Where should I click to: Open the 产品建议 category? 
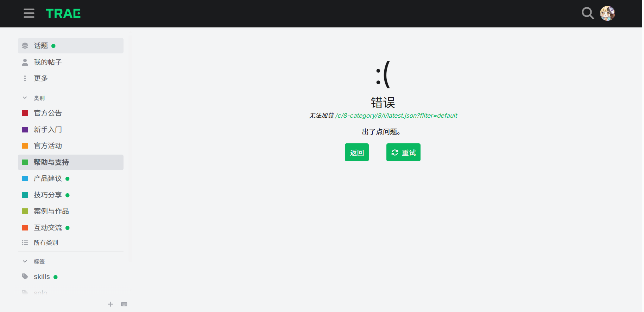click(71, 178)
